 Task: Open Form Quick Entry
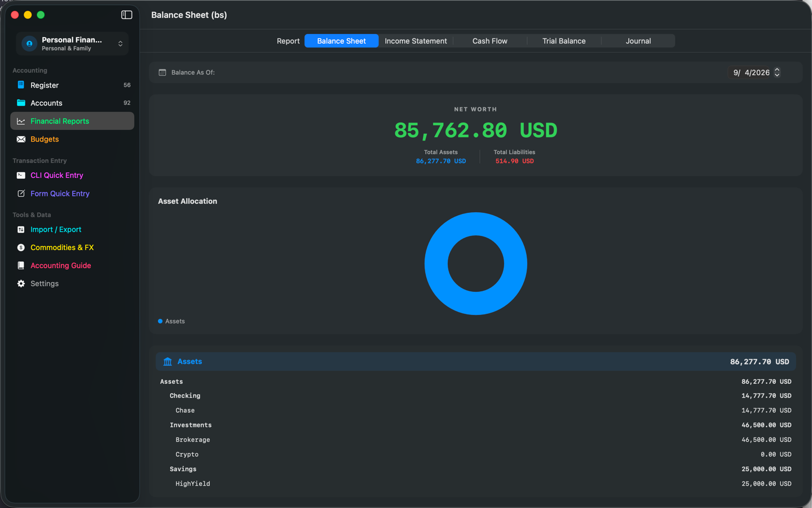coord(72,193)
